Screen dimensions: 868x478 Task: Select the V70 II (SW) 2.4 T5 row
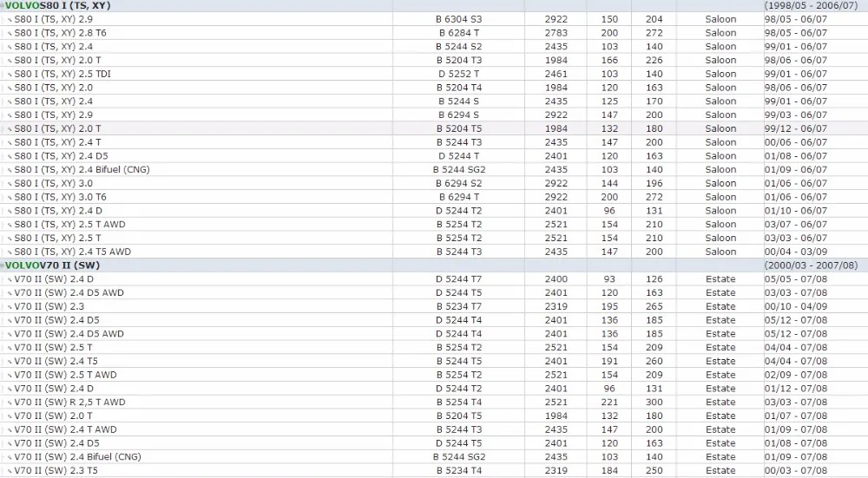(x=434, y=361)
